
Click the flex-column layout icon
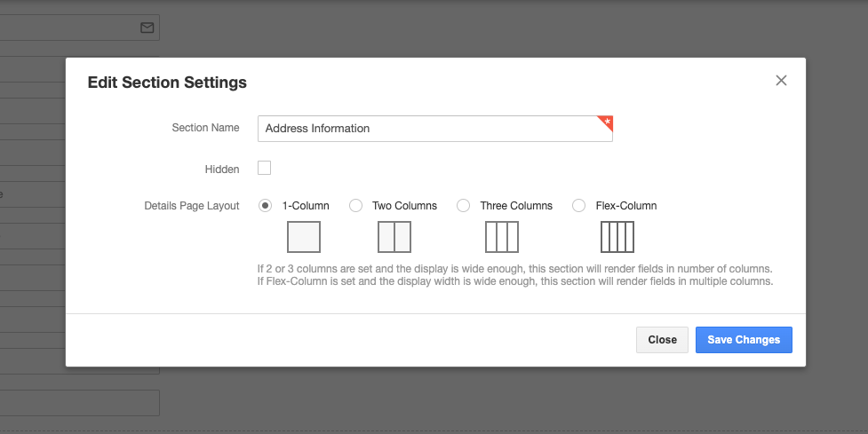pyautogui.click(x=617, y=237)
